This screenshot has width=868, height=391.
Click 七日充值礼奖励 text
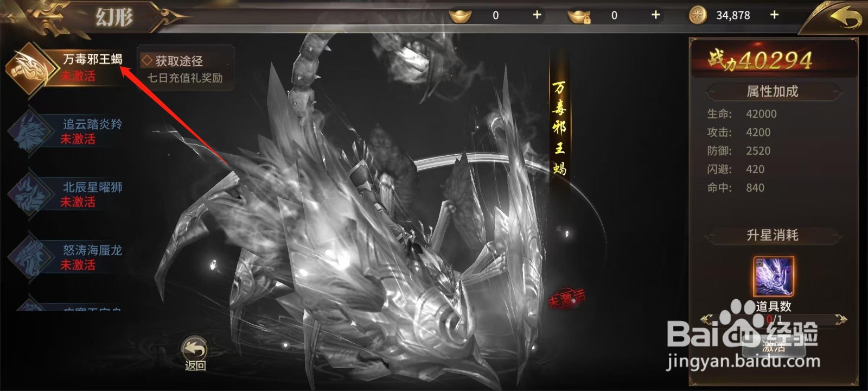(x=185, y=78)
